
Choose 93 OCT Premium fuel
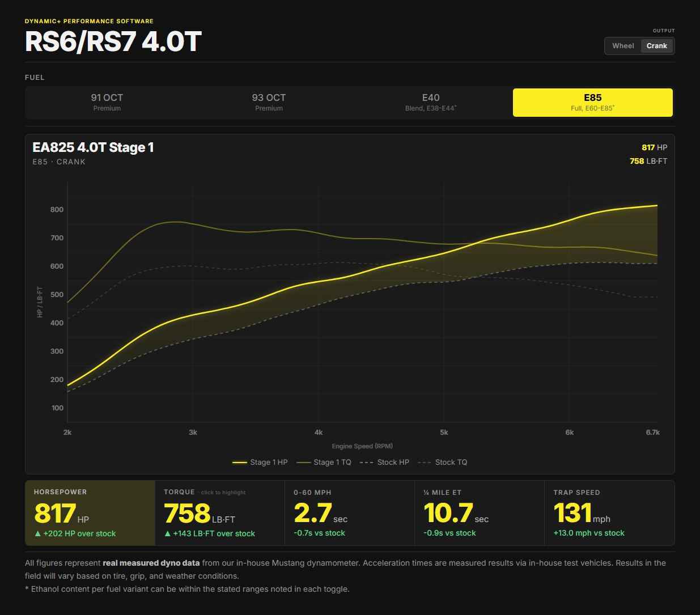pos(269,103)
